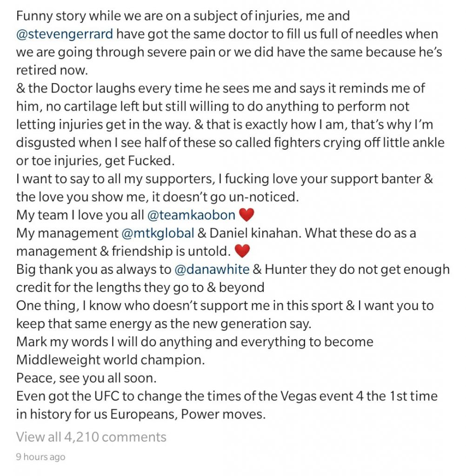The image size is (466, 476).
Task: Open the @stevengerrard profile mention
Action: tap(65, 34)
